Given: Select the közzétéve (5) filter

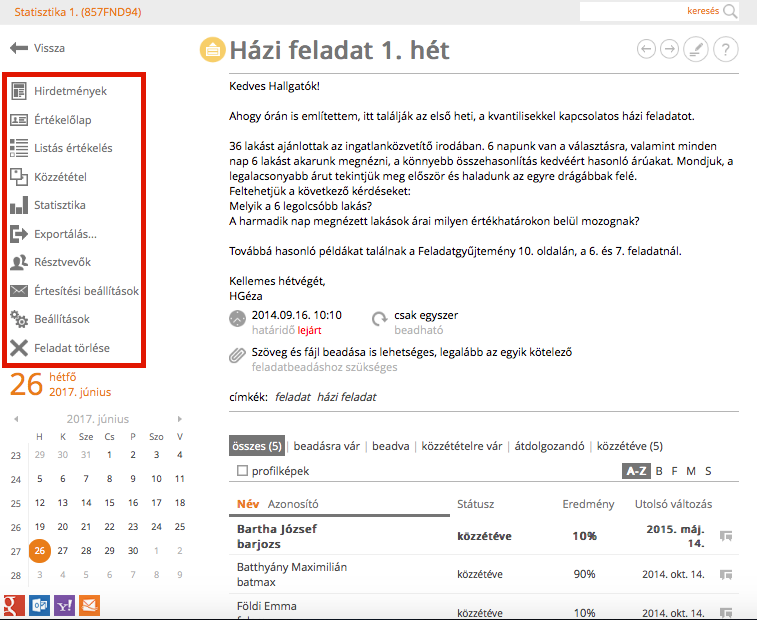Looking at the screenshot, I should click(630, 446).
